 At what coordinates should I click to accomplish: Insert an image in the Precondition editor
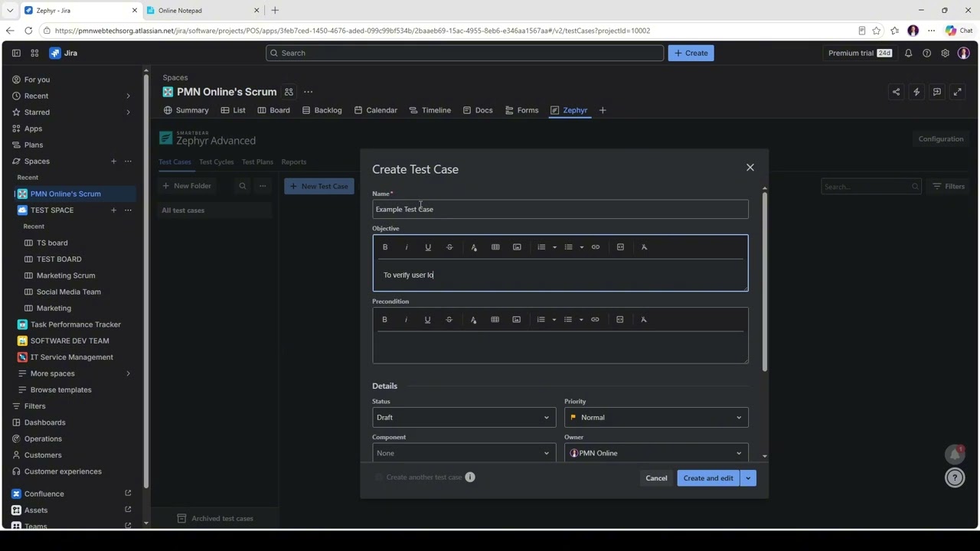[x=516, y=320]
